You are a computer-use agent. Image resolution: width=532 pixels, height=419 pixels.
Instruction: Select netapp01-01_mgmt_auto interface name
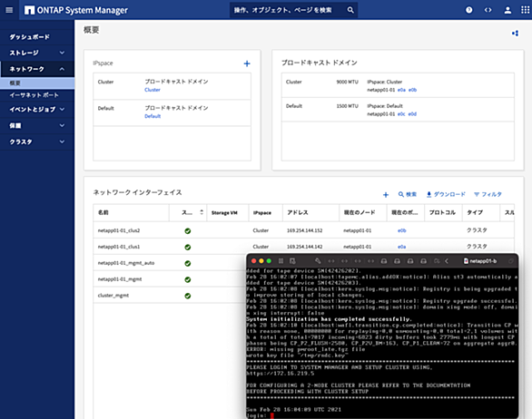126,263
